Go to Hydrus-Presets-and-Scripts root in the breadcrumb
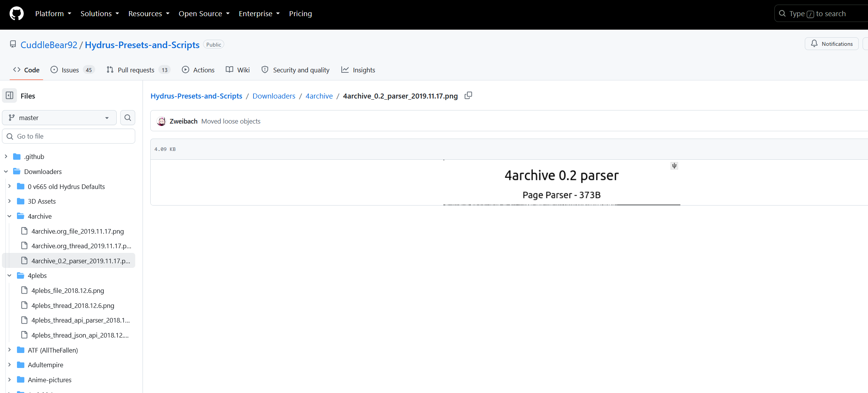The image size is (868, 393). point(196,96)
